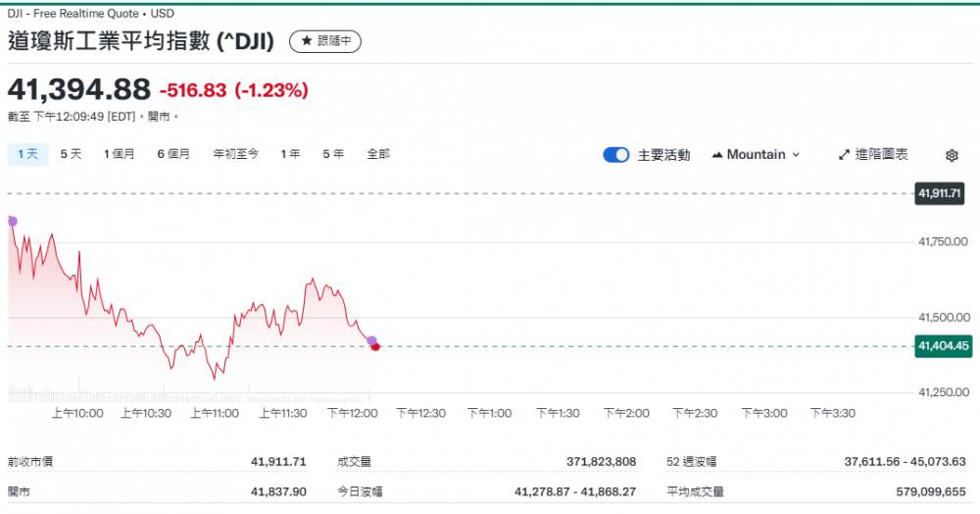The width and height of the screenshot is (980, 514).
Task: Toggle the 主要活動 key events switch
Action: coord(616,155)
